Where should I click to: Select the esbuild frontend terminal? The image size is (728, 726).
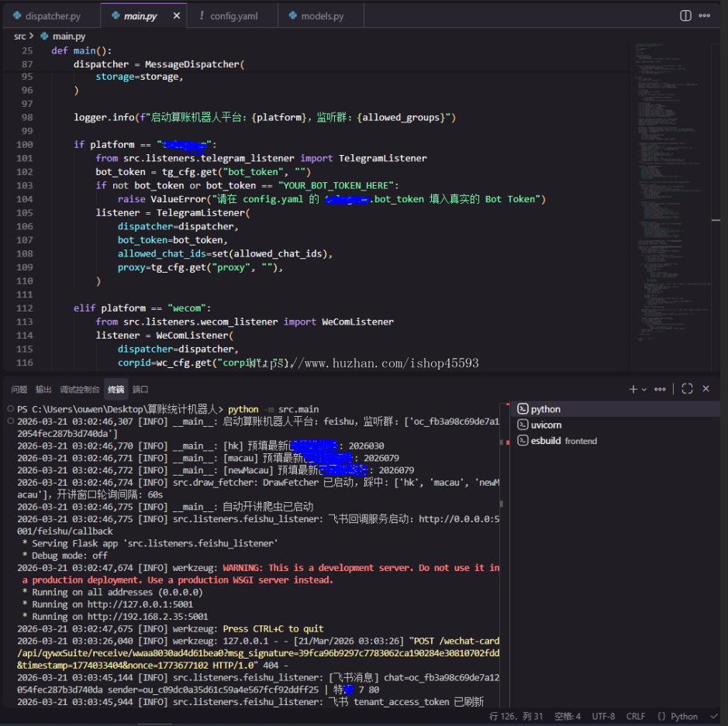(615, 441)
